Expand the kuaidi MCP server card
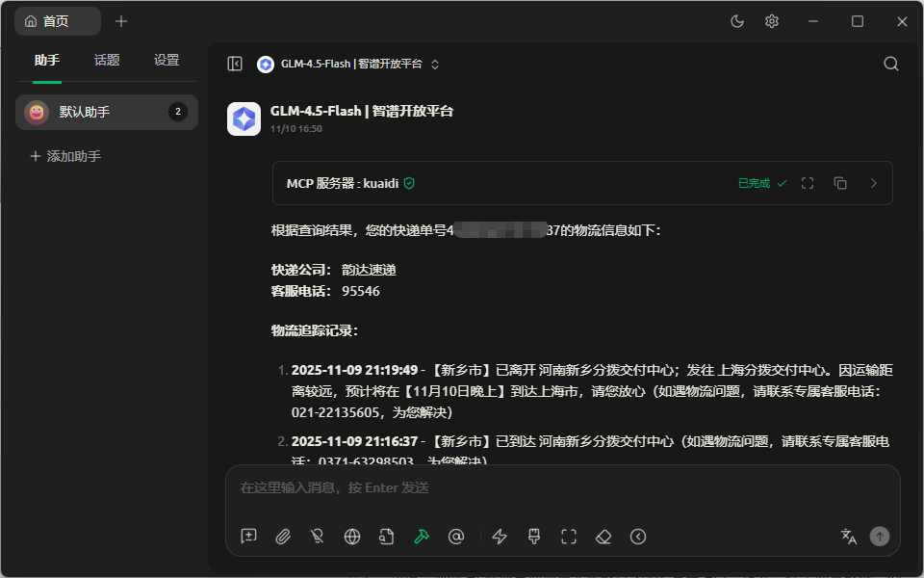Viewport: 924px width, 578px height. click(x=808, y=182)
